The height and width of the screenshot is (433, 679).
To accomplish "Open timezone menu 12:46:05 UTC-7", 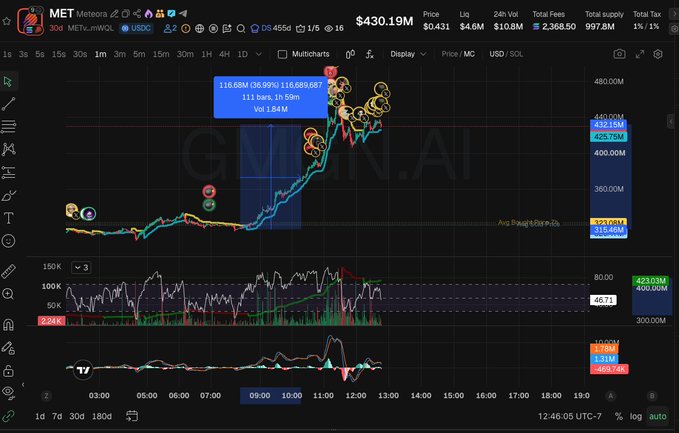I will click(x=569, y=417).
